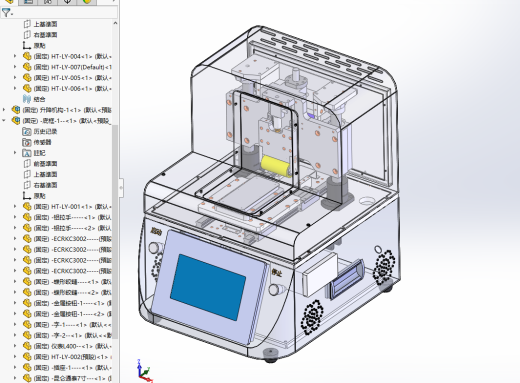Screen dimensions: 520x383
Task: Expand the 升降机构-1<1> subassembly
Action: tap(4, 110)
